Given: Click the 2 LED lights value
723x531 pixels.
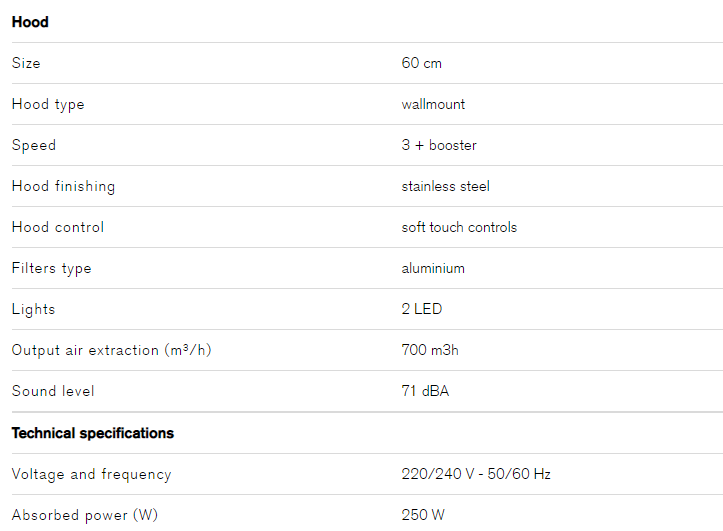Looking at the screenshot, I should tap(421, 309).
